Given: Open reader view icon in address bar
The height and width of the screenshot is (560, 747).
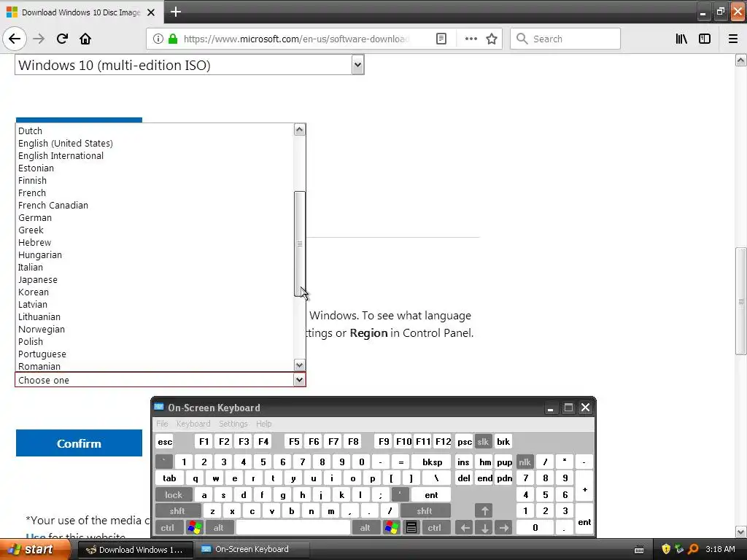Looking at the screenshot, I should 441,39.
